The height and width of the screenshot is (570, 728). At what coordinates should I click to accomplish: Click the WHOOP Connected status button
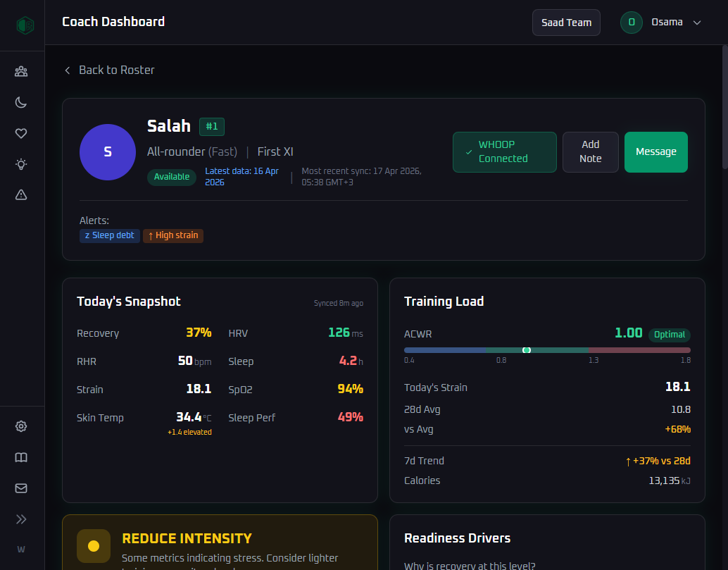click(504, 152)
